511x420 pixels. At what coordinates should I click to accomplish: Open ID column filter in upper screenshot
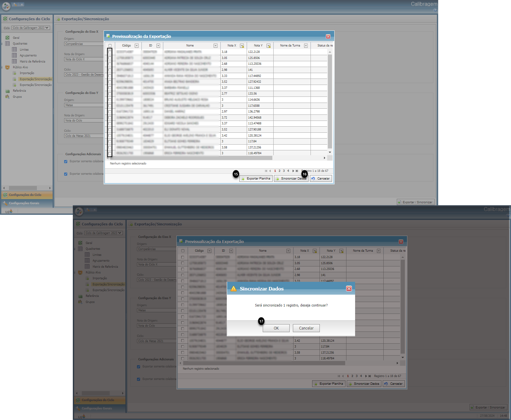coord(158,46)
